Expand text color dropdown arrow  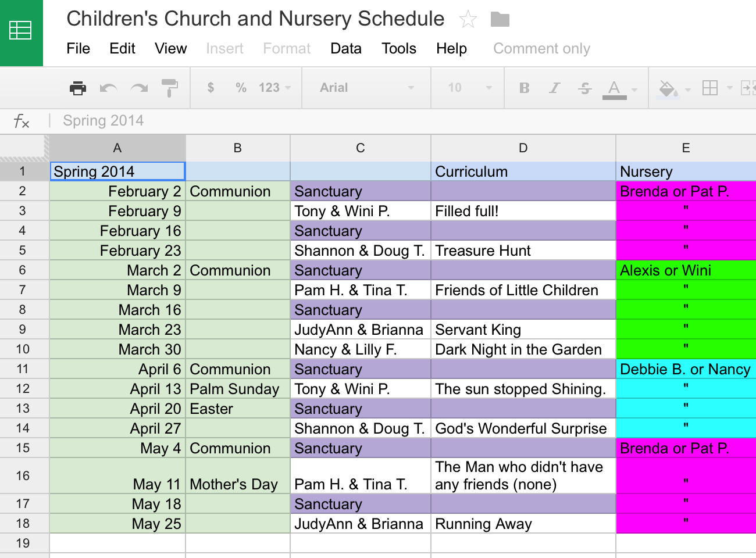[634, 90]
